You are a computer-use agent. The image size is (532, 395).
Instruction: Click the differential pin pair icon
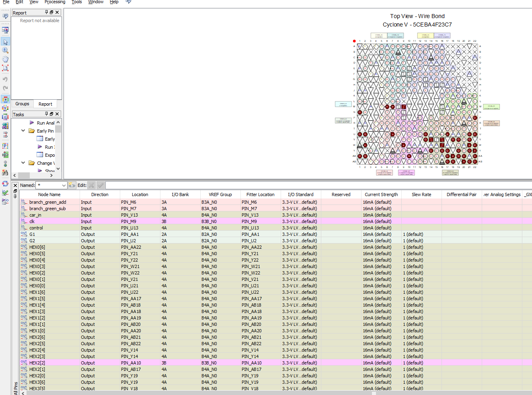tap(5, 135)
